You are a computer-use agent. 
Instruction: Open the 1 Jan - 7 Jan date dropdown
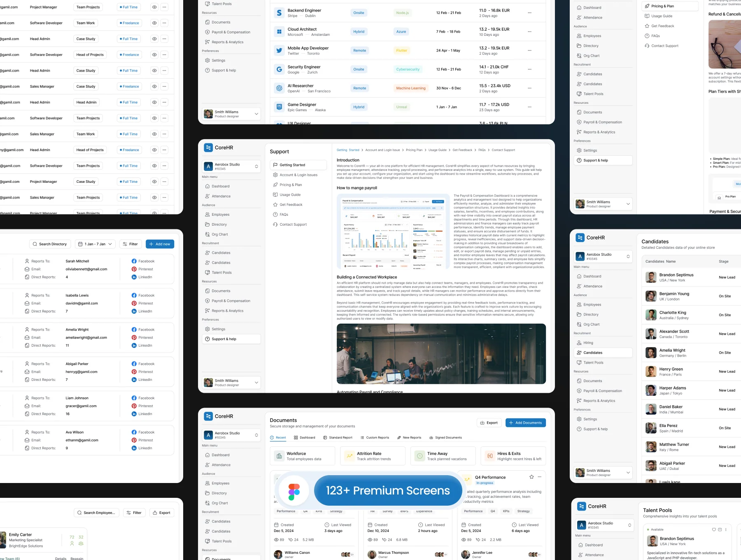(x=95, y=244)
